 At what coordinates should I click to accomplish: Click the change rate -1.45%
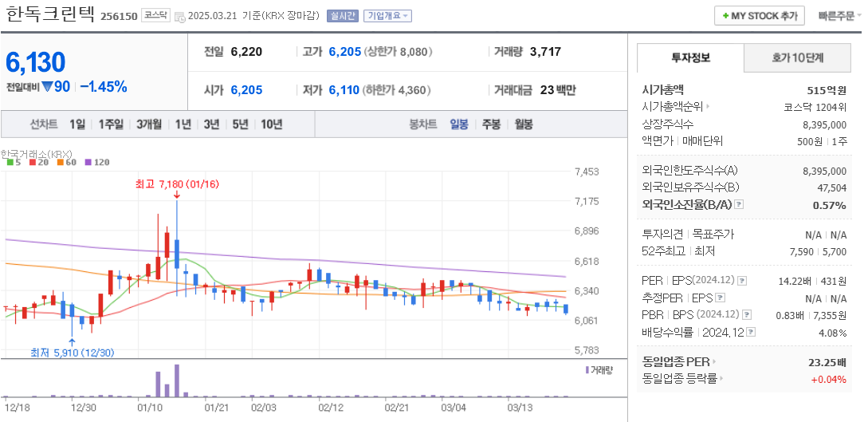[x=104, y=86]
